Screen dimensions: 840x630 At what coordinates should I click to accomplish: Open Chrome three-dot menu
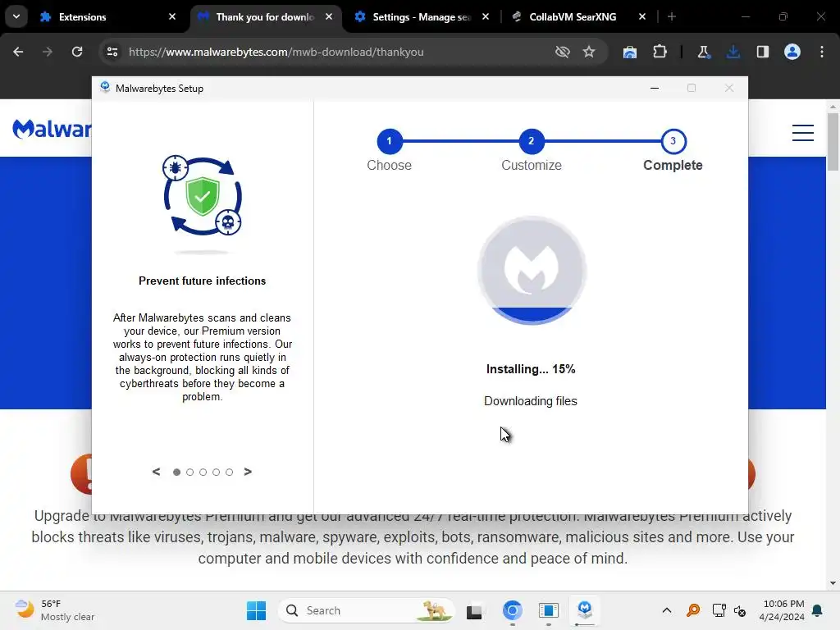822,52
